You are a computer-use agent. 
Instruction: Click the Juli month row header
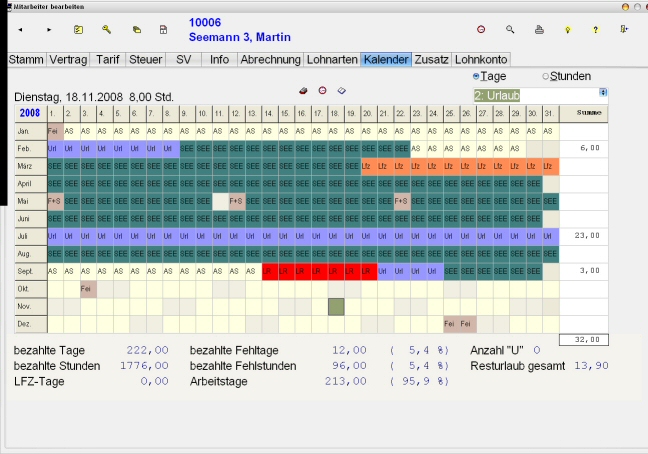pyautogui.click(x=31, y=237)
